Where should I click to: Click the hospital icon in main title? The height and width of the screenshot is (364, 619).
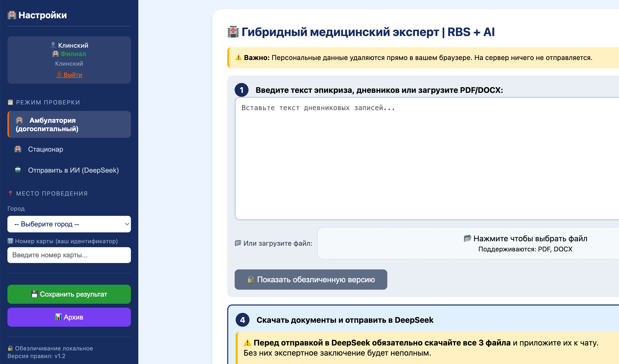tap(233, 32)
